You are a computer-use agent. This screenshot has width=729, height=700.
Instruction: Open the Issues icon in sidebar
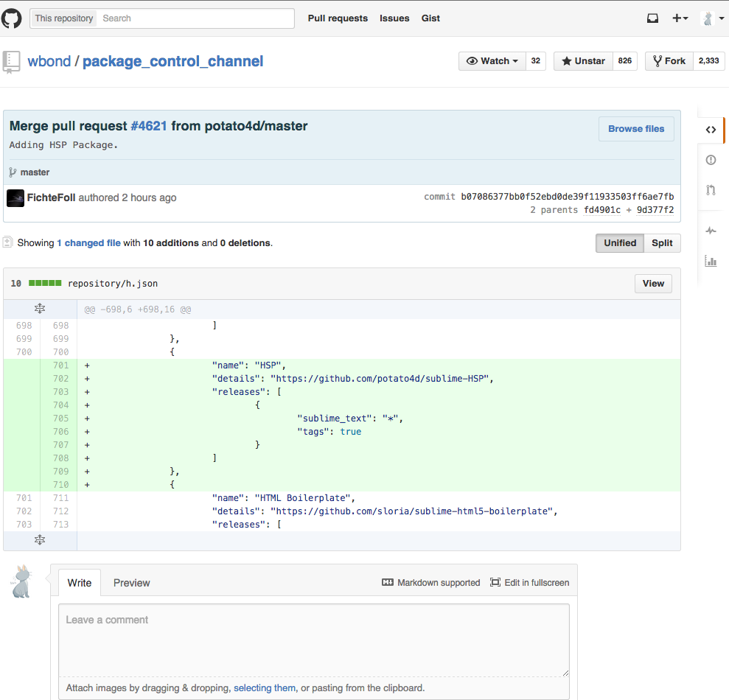pos(711,160)
